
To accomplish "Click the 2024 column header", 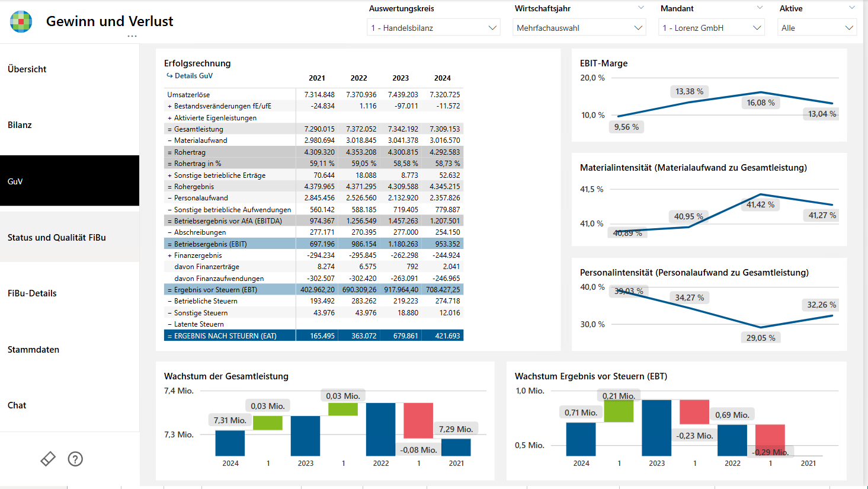I will (443, 78).
